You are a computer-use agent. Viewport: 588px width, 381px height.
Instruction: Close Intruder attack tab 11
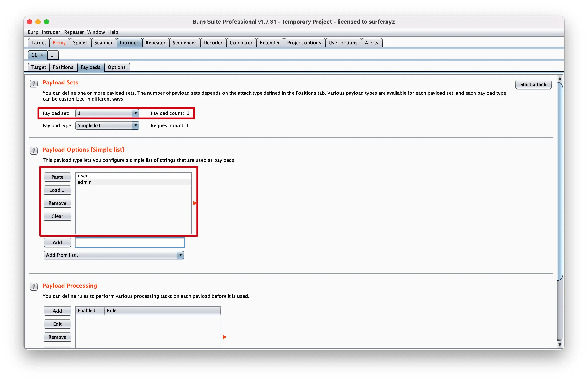point(42,55)
